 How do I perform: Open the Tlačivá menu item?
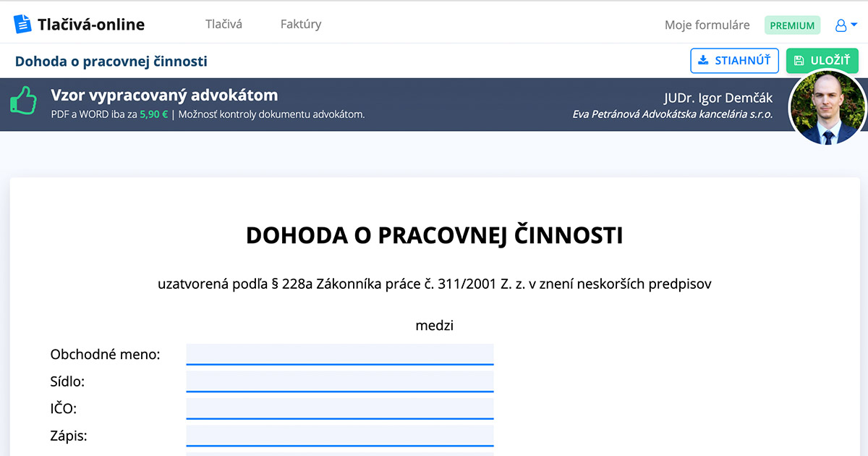(224, 24)
